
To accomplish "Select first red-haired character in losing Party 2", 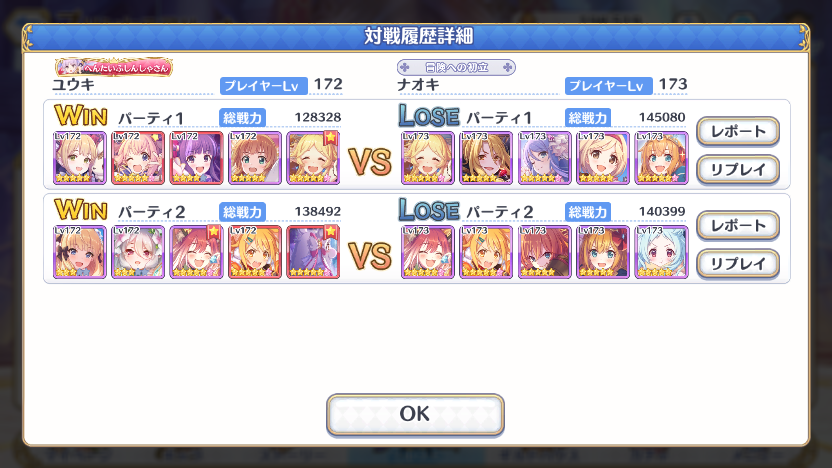I will pyautogui.click(x=428, y=252).
